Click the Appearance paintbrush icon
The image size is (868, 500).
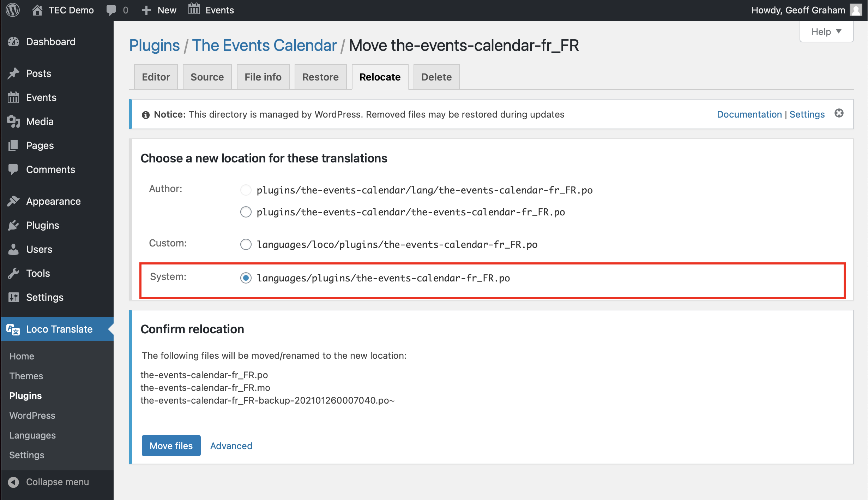pos(13,201)
